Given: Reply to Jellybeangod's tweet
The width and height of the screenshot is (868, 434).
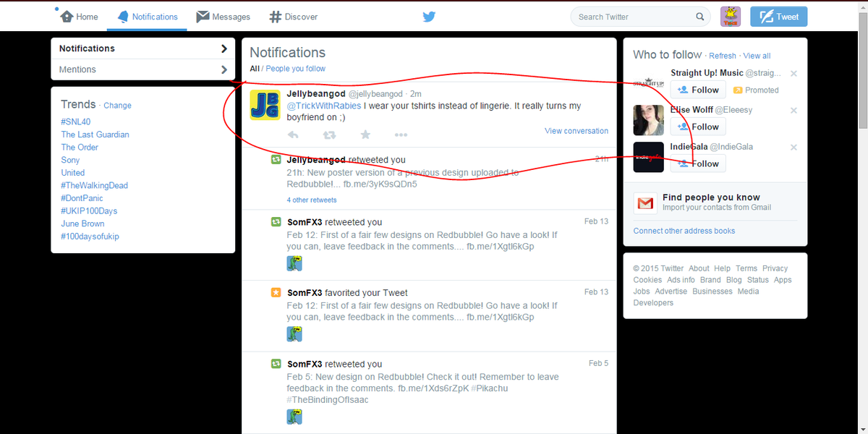Looking at the screenshot, I should 293,135.
